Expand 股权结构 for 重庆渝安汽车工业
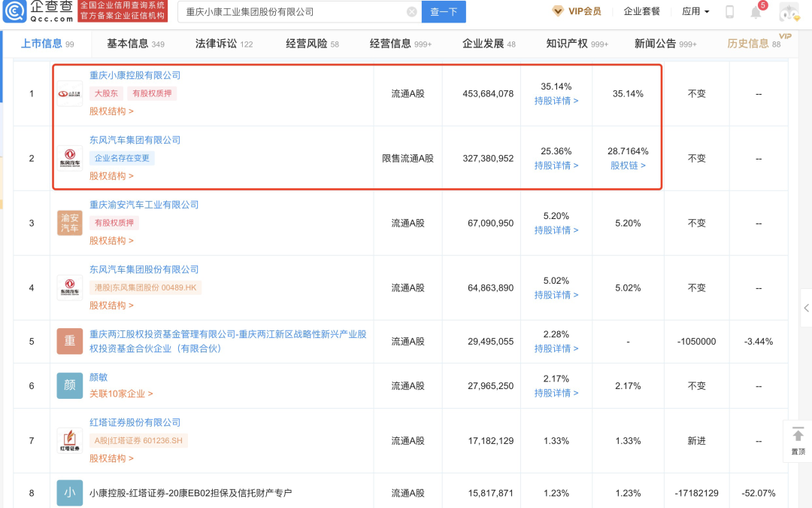The image size is (812, 508). tap(111, 241)
